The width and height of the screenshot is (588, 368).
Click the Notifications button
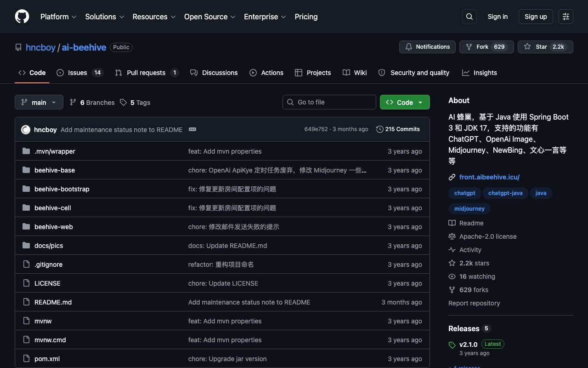427,47
